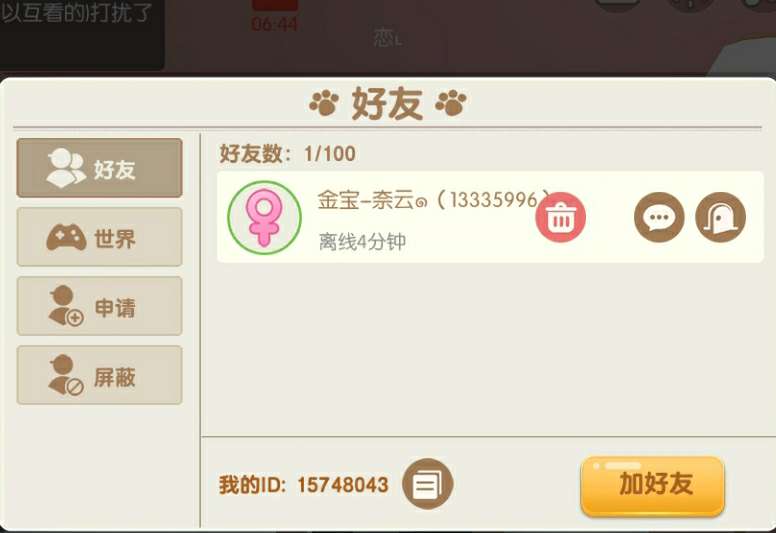Open chat with the speech bubble icon

(x=659, y=217)
